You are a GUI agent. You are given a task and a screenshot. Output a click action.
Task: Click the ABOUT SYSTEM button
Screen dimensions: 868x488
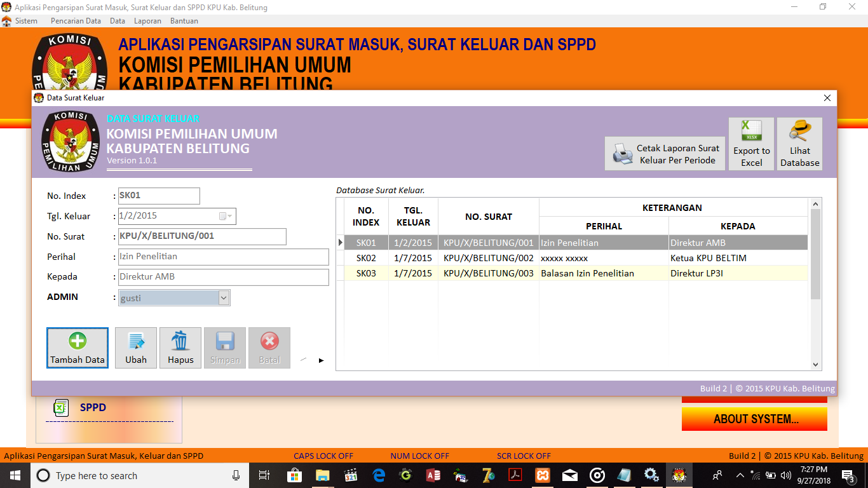tap(755, 419)
